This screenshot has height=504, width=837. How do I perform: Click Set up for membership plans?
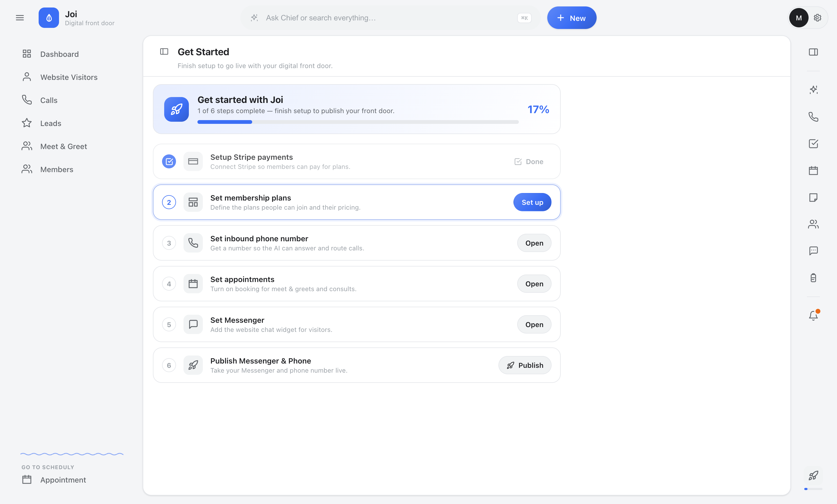click(x=532, y=202)
